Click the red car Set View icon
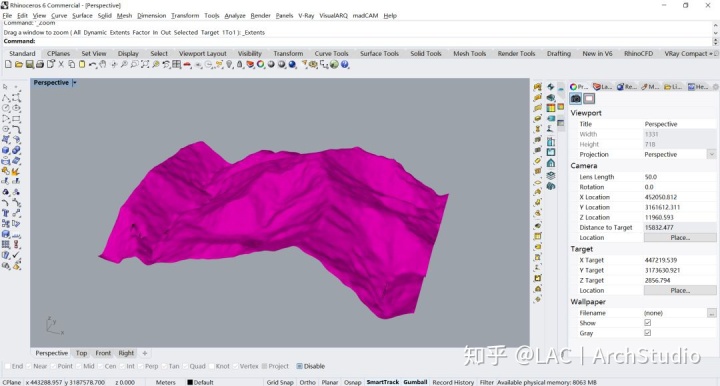This screenshot has width=720, height=386. [187, 65]
